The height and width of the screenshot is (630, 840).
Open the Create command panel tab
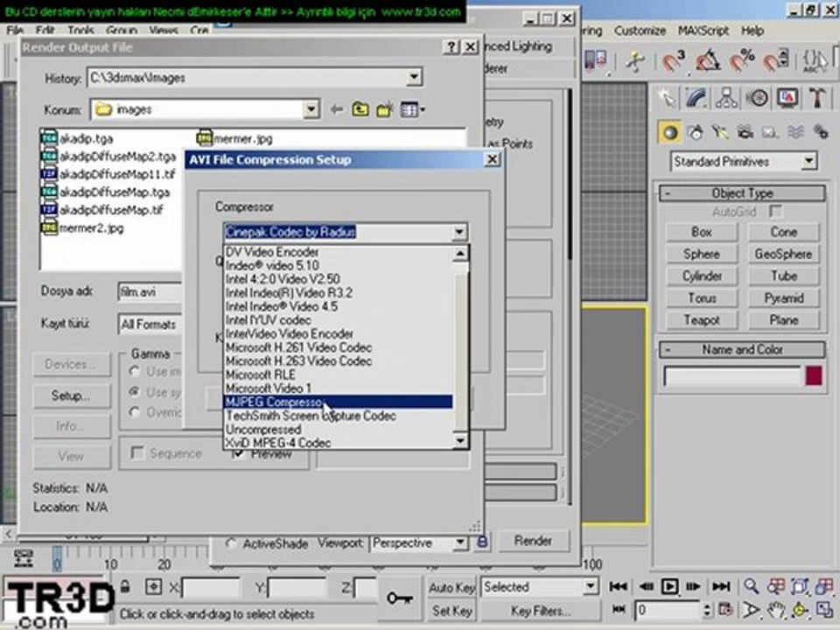pos(668,98)
